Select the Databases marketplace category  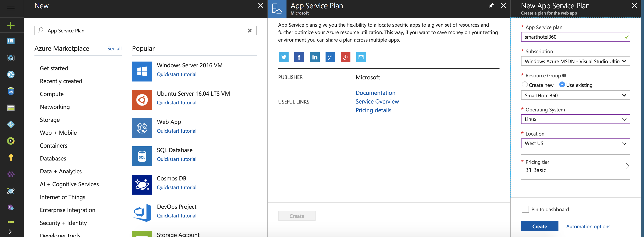53,158
